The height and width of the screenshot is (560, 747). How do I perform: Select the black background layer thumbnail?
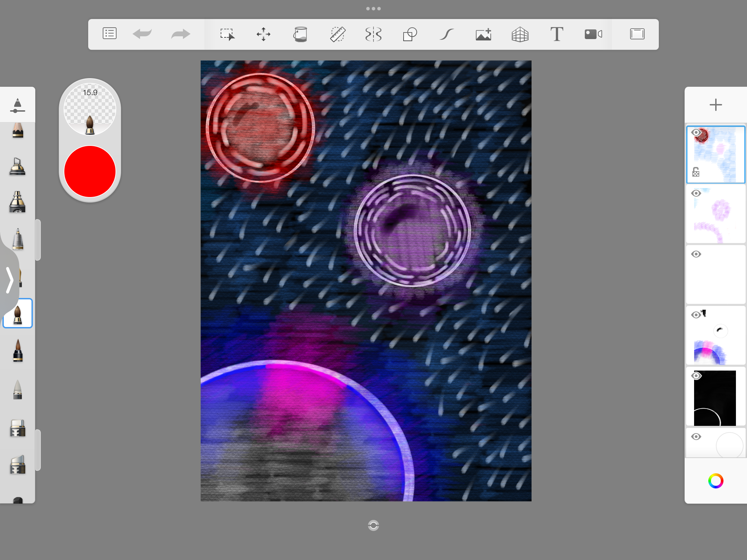[716, 396]
